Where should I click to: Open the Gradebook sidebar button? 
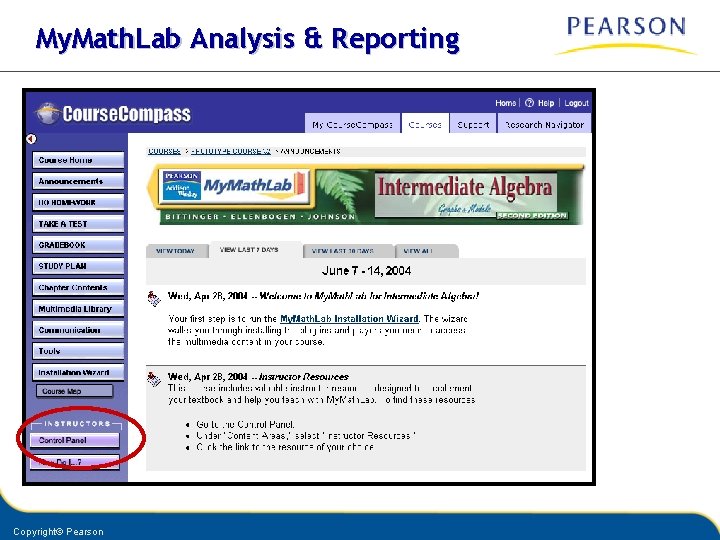pos(78,245)
